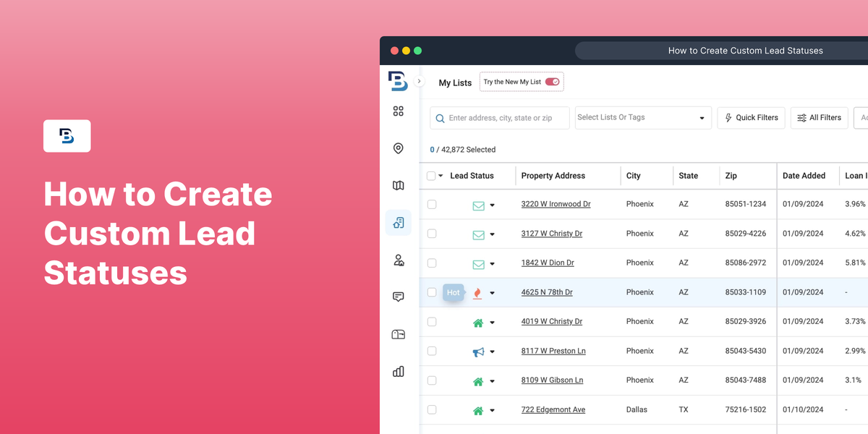
Task: Click the green house status icon for 4019 W Christy Dr
Action: click(x=477, y=321)
